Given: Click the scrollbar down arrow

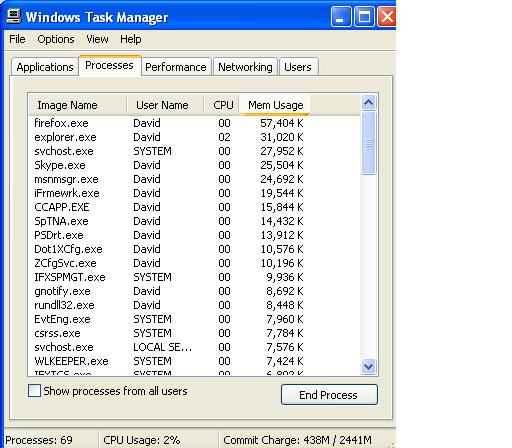Looking at the screenshot, I should (369, 367).
